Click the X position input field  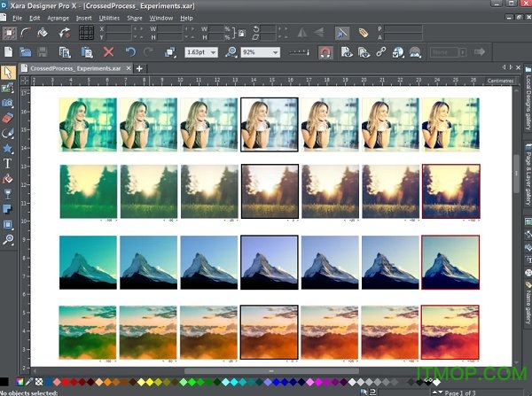click(x=119, y=29)
